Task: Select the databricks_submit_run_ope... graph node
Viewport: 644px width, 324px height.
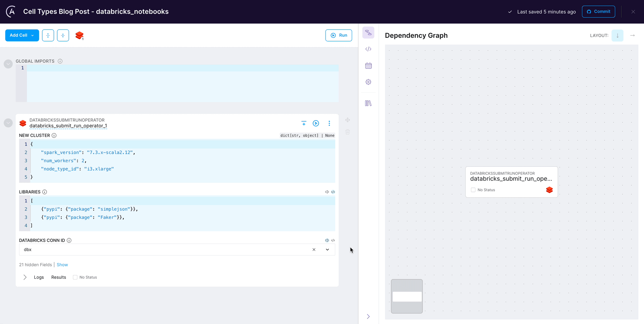Action: click(511, 182)
